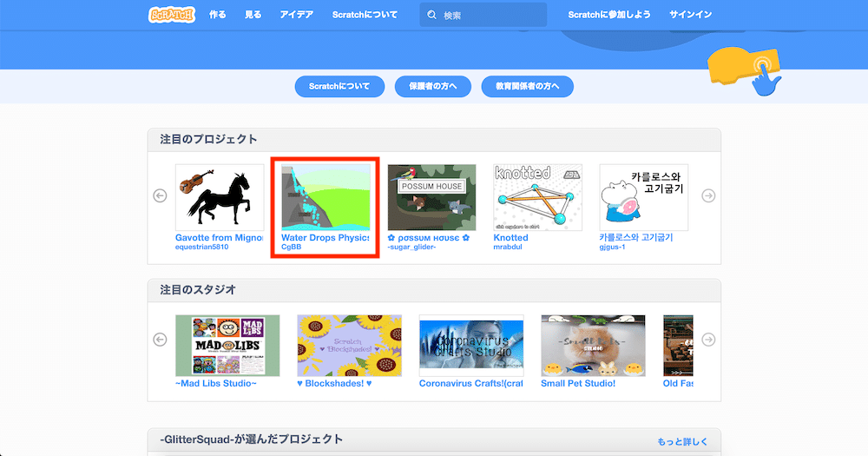
Task: Click the ~Mad Libs Studio~ title link
Action: [216, 383]
